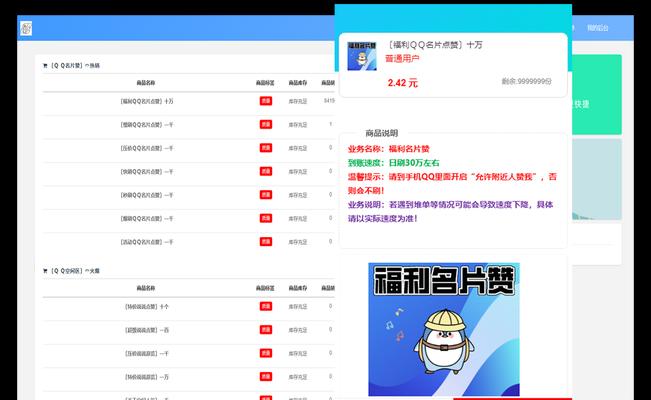Click the red tag in the QQ空间区 十个 row
This screenshot has width=651, height=400.
pyautogui.click(x=266, y=306)
